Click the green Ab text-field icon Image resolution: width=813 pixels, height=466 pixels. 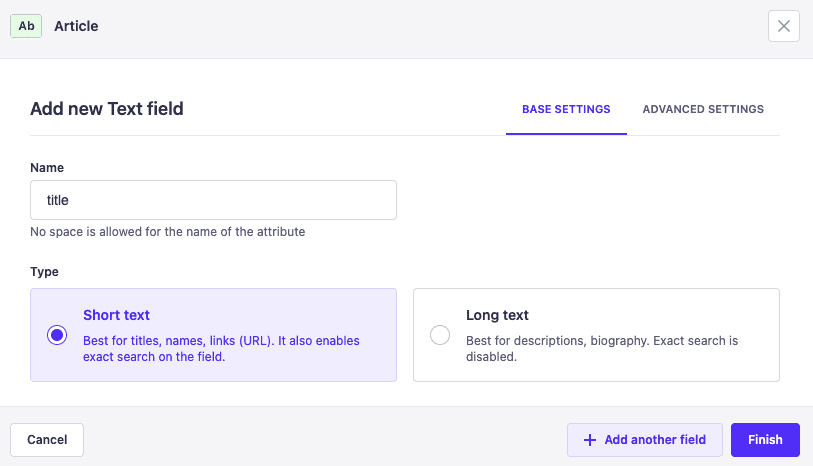26,26
